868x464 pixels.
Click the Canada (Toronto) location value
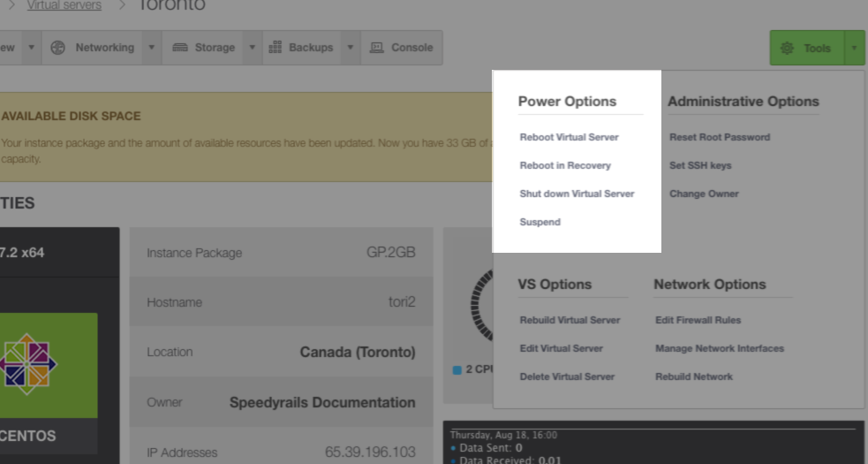[x=358, y=353]
